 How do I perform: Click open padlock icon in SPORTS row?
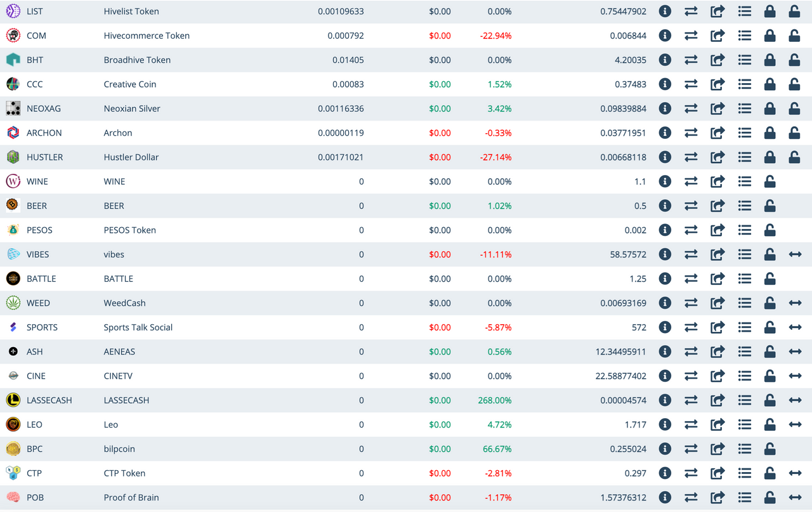(769, 327)
